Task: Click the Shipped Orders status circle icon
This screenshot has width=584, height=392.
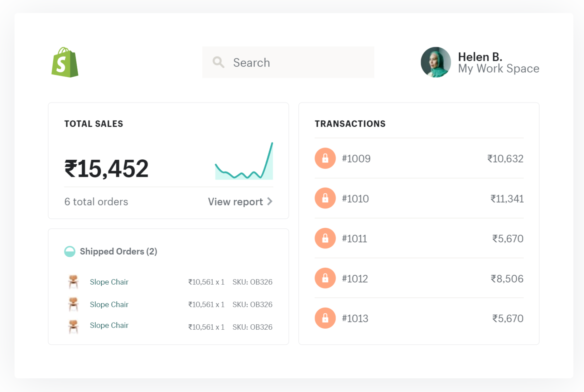Action: click(70, 251)
